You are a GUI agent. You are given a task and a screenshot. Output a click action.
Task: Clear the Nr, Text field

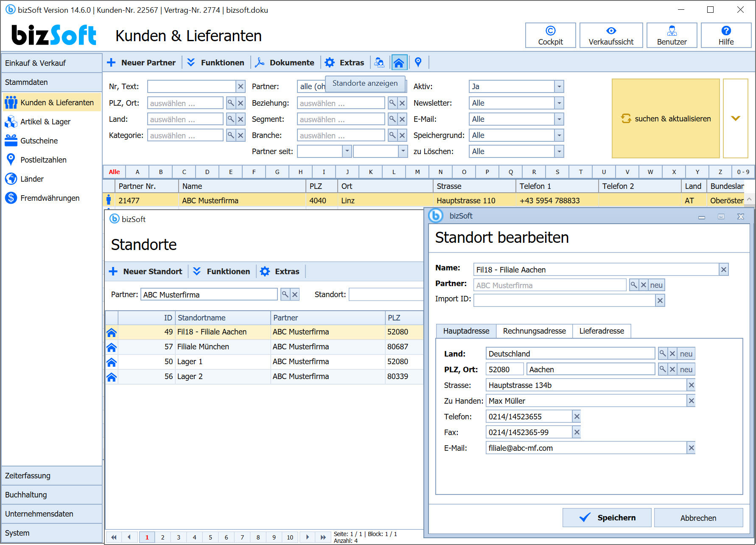tap(241, 87)
